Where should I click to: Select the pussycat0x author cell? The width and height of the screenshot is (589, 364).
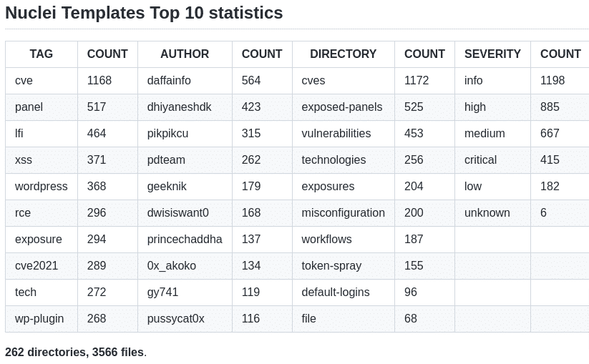click(x=176, y=318)
